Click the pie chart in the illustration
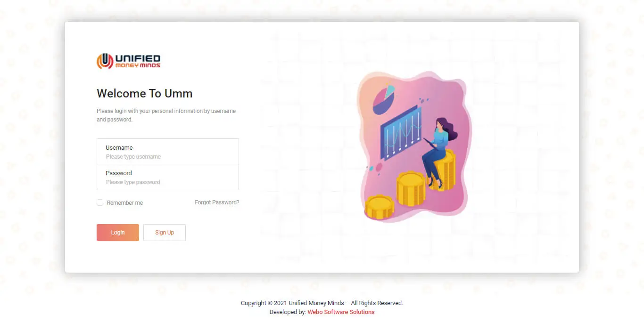 pos(383,99)
